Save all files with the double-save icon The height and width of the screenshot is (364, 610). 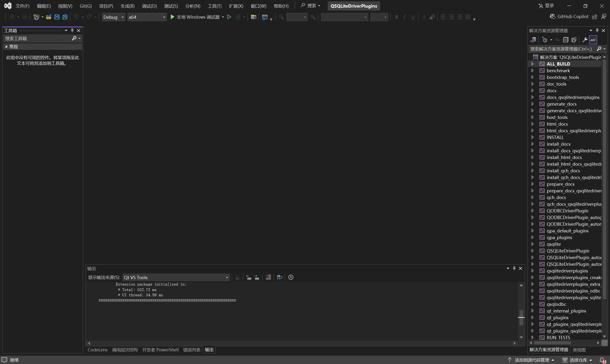(x=65, y=17)
